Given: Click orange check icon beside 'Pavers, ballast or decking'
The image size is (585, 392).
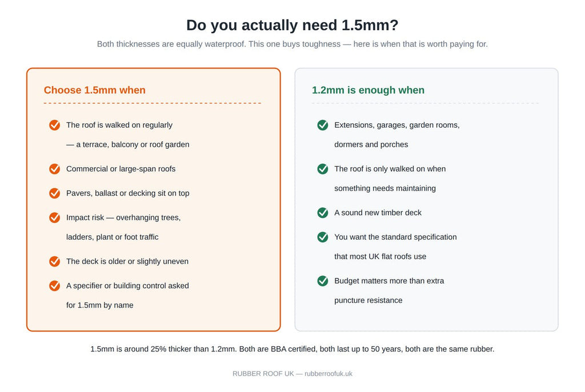Looking at the screenshot, I should coord(54,193).
